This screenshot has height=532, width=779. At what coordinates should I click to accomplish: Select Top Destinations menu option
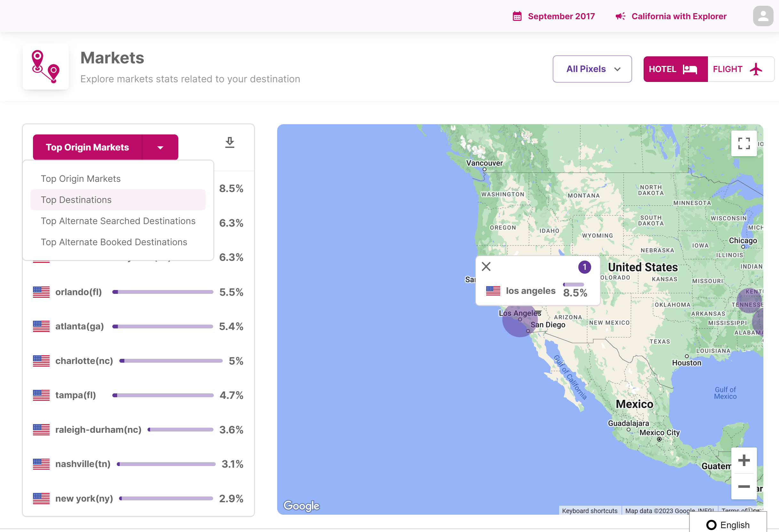118,200
